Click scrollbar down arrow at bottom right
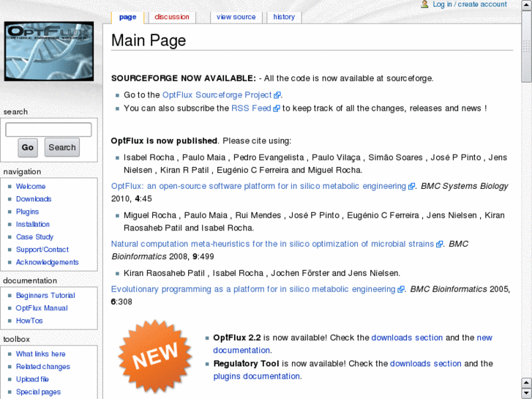This screenshot has height=399, width=532. point(527,392)
